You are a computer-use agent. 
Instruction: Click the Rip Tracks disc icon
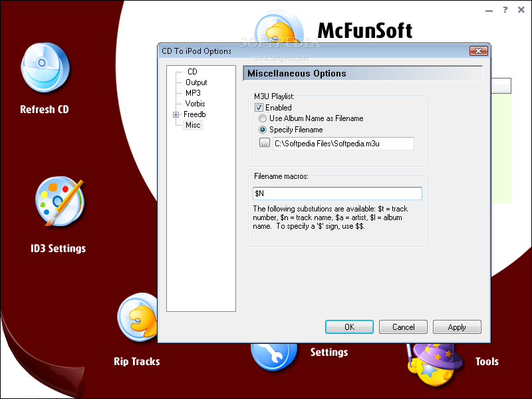coord(138,318)
